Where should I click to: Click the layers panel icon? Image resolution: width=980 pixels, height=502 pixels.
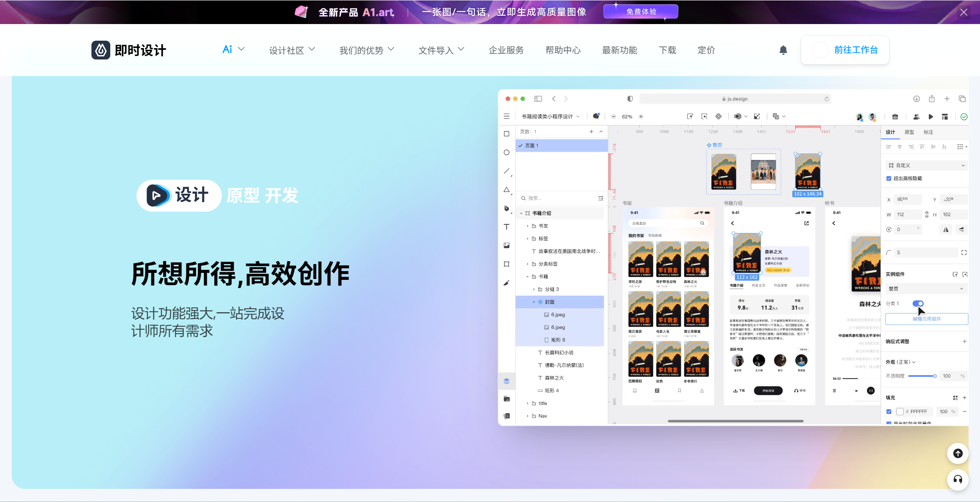(507, 381)
